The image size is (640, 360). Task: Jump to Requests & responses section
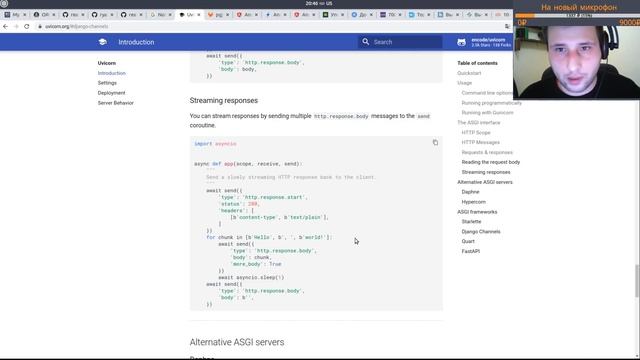point(487,152)
